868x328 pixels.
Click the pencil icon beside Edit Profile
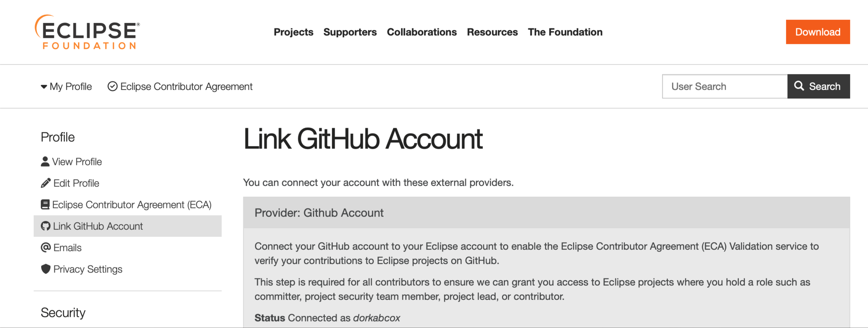[x=45, y=183]
